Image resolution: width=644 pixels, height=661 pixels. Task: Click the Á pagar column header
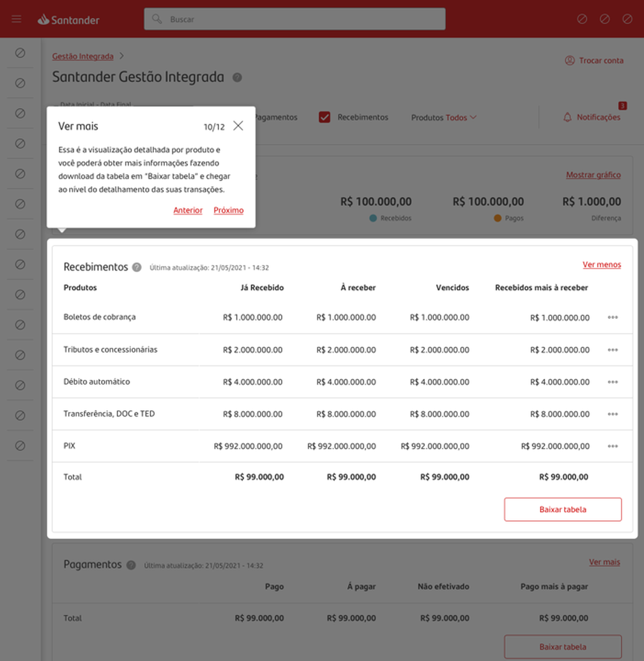361,586
